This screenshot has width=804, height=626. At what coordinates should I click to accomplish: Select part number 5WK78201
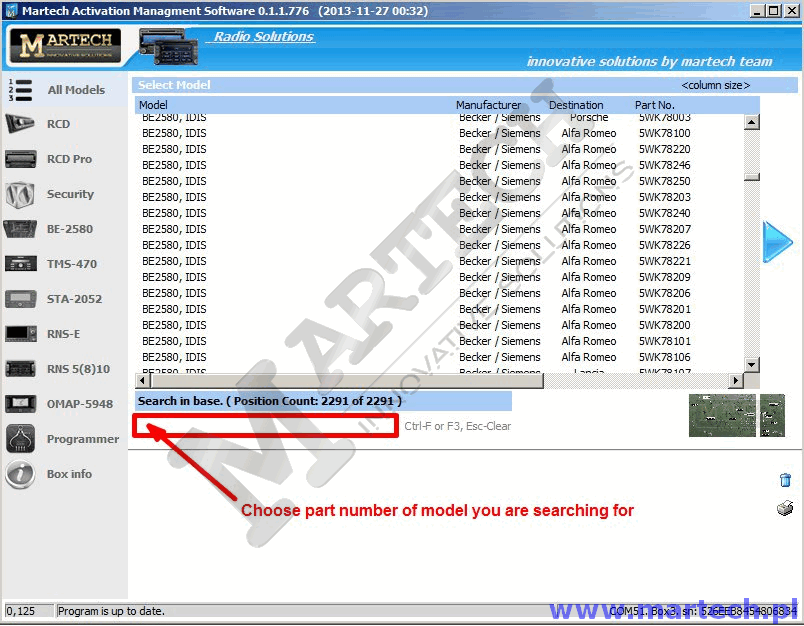pyautogui.click(x=665, y=309)
